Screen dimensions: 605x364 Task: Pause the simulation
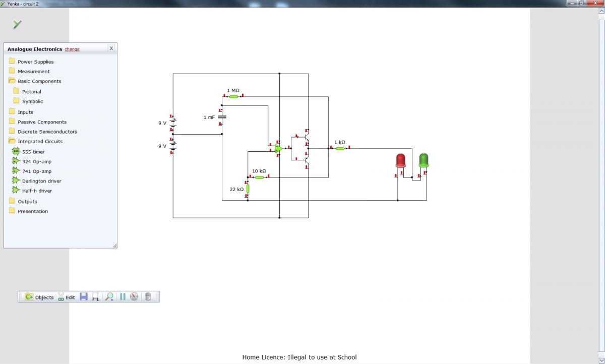click(122, 296)
